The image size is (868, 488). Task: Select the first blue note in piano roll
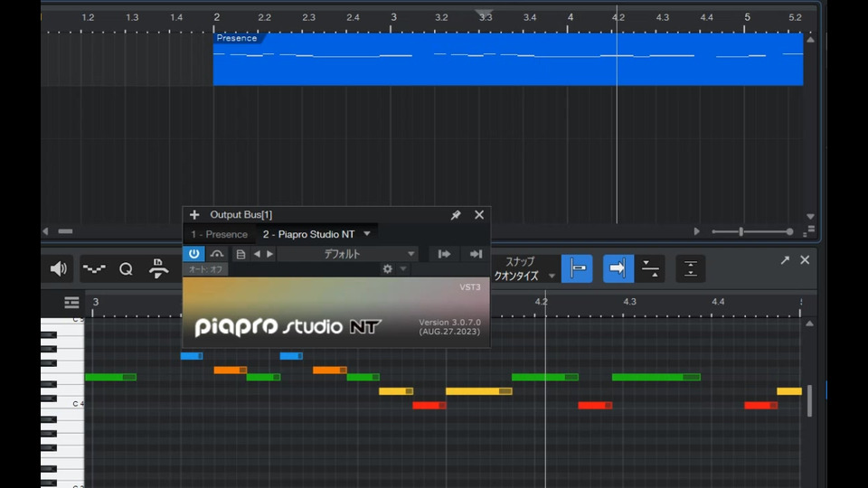tap(192, 356)
